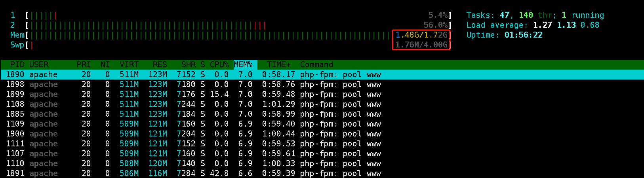Select process PID 1898

tap(322, 84)
